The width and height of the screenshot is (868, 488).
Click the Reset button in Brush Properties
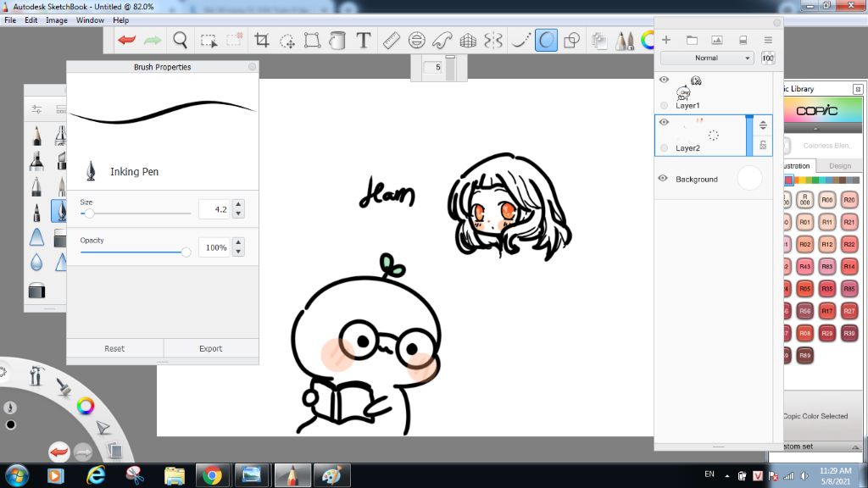114,348
